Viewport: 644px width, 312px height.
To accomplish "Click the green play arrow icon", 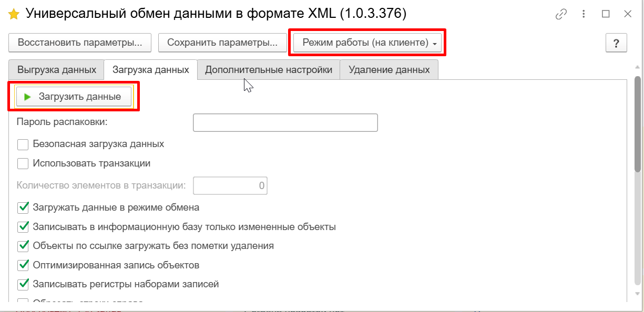I will [28, 97].
